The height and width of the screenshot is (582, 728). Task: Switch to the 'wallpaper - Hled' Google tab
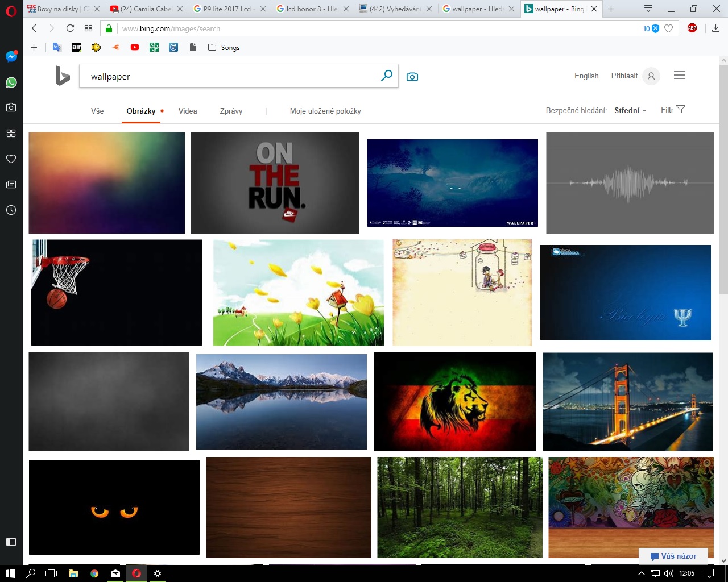[x=478, y=9]
